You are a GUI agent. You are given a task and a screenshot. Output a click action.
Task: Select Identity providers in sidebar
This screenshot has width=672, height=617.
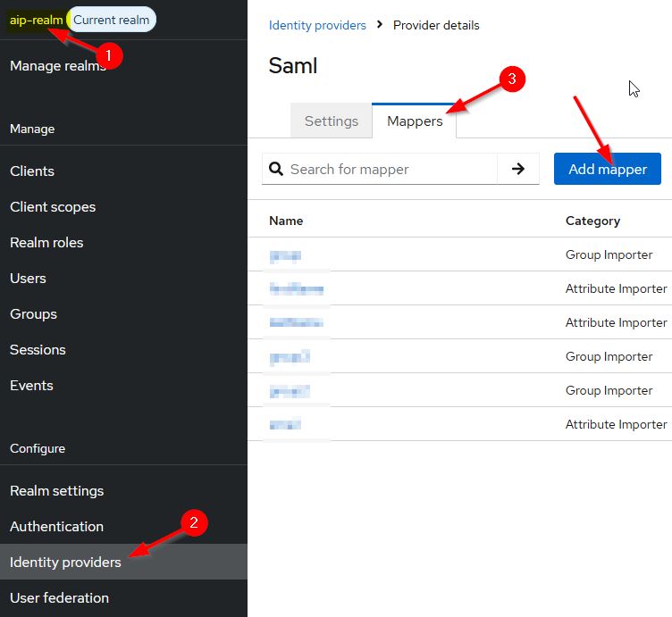click(65, 562)
